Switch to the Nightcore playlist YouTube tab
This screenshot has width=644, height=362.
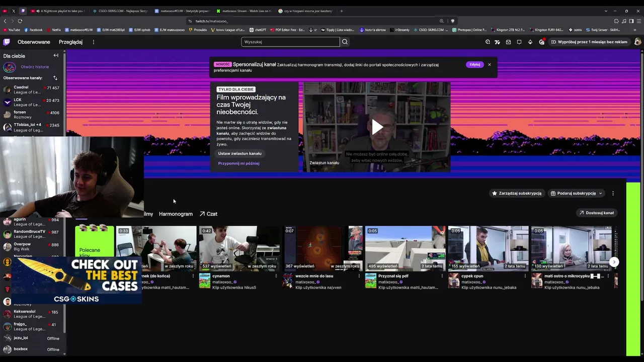[x=58, y=11]
